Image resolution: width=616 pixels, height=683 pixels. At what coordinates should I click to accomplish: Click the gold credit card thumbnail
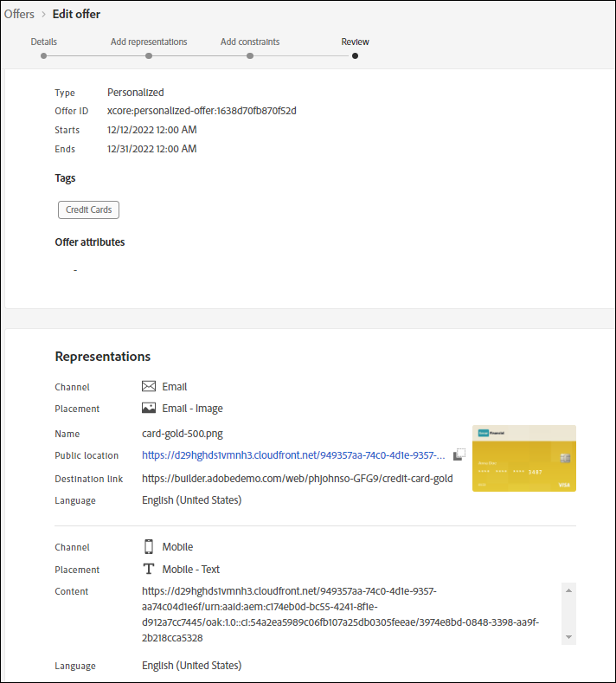tap(524, 458)
